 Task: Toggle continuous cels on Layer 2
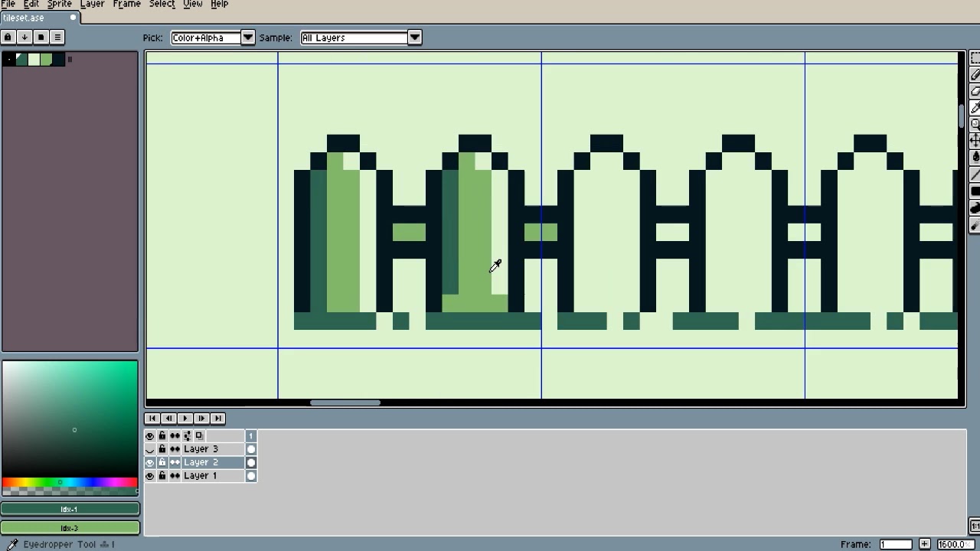(175, 462)
